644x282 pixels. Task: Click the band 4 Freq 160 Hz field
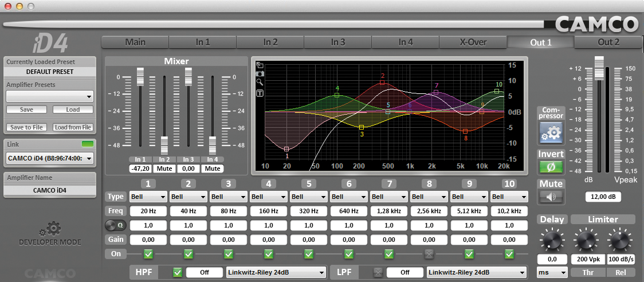(269, 211)
